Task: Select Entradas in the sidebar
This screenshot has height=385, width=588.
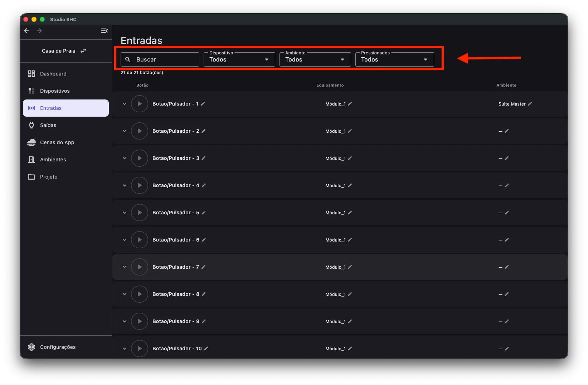Action: pyautogui.click(x=66, y=108)
